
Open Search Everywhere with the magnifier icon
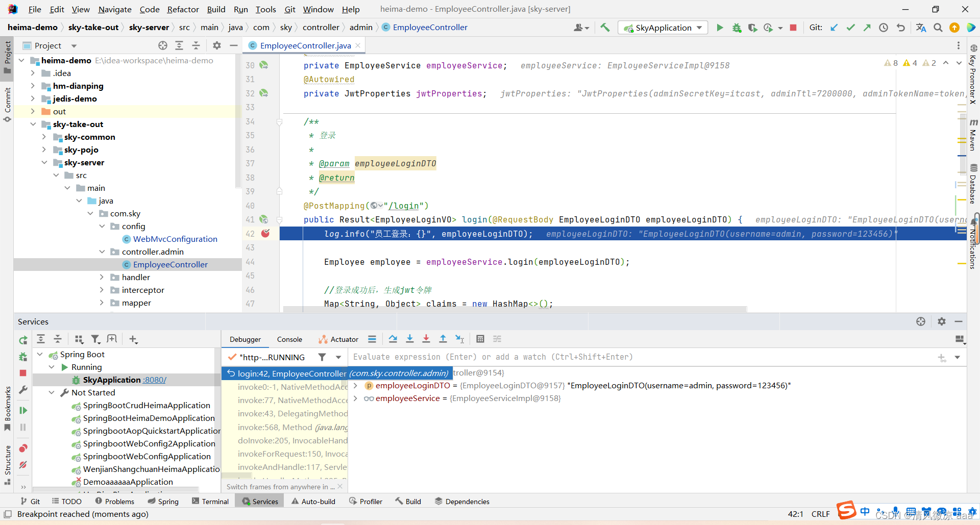(938, 28)
